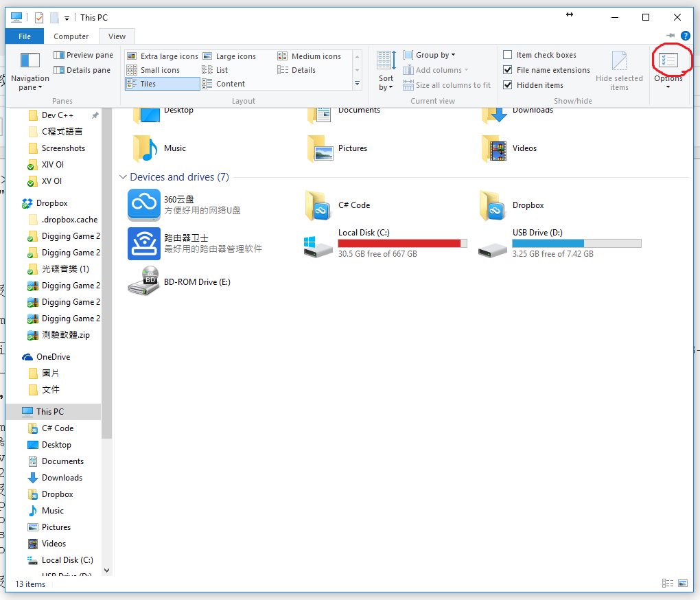Toggle the Details pane
The image size is (700, 600).
[x=82, y=70]
